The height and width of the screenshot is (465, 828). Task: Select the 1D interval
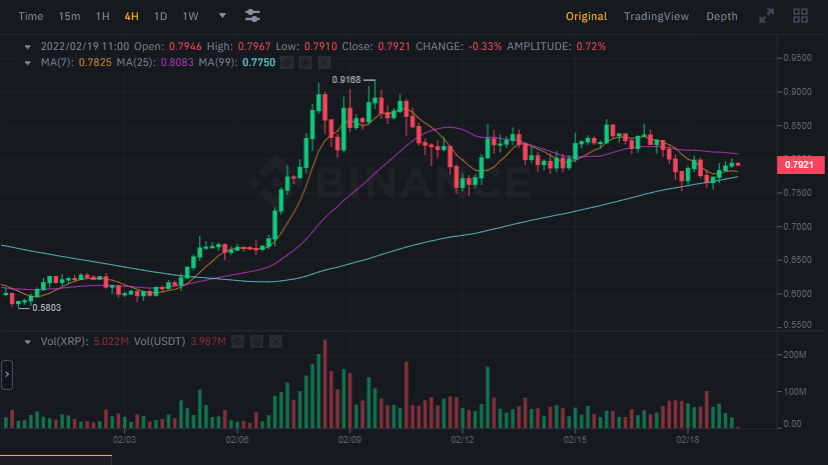coord(160,16)
